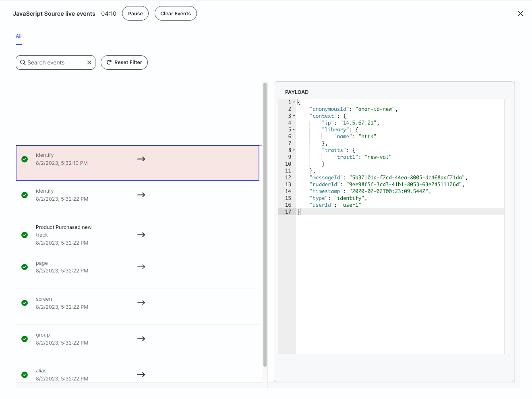Fold the "traits" object in payload
Image resolution: width=532 pixels, height=399 pixels.
point(294,150)
